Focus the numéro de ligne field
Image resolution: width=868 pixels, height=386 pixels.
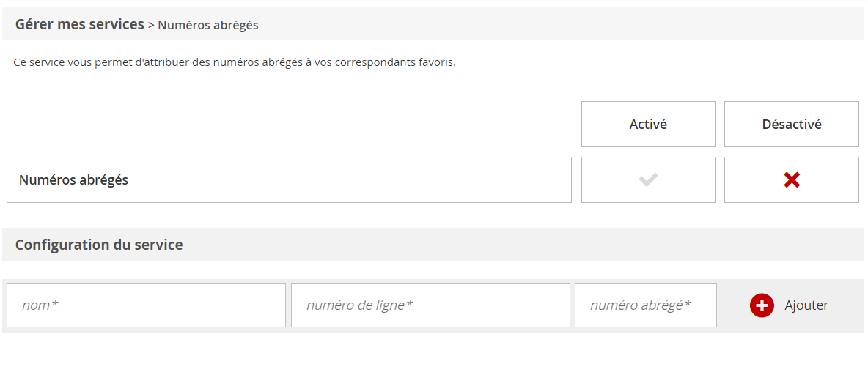click(x=430, y=305)
